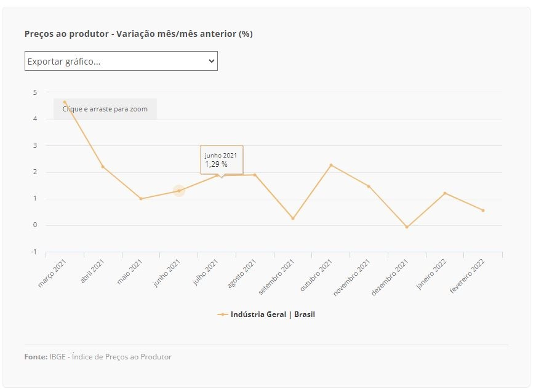Click the março 2021 data point
Screen dimensions: 536x392
tap(65, 102)
